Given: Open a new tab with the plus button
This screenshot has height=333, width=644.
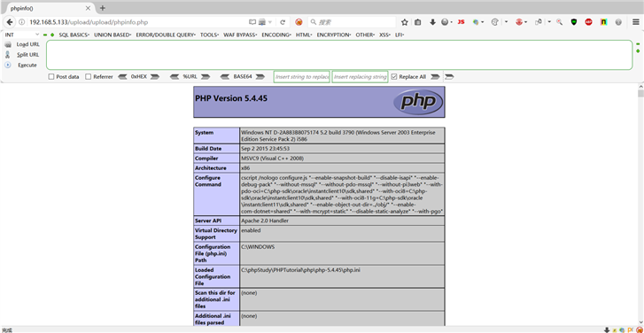Looking at the screenshot, I should [103, 8].
